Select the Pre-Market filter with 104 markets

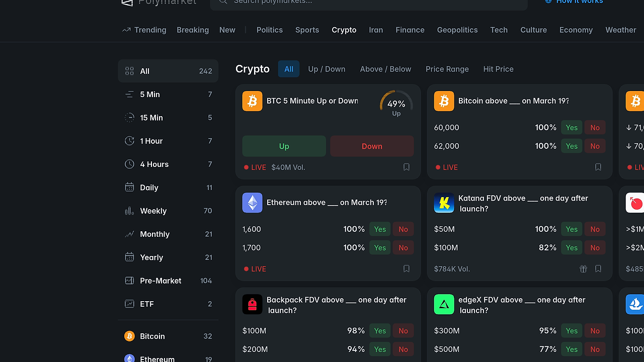pyautogui.click(x=168, y=281)
